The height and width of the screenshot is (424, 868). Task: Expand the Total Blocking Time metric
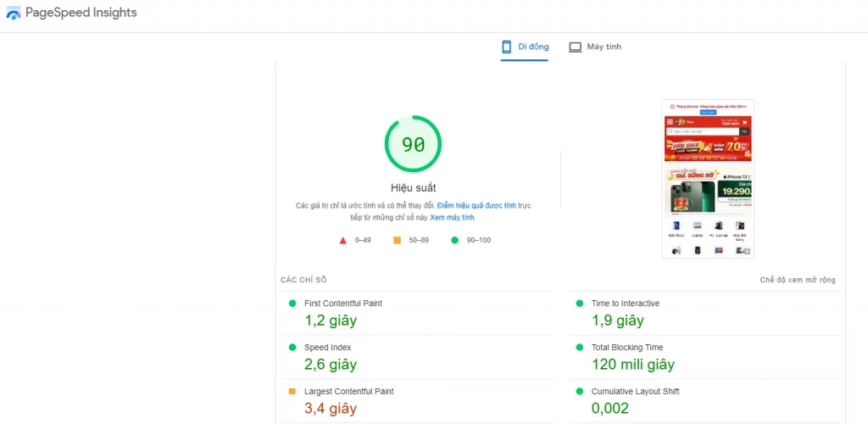point(626,348)
